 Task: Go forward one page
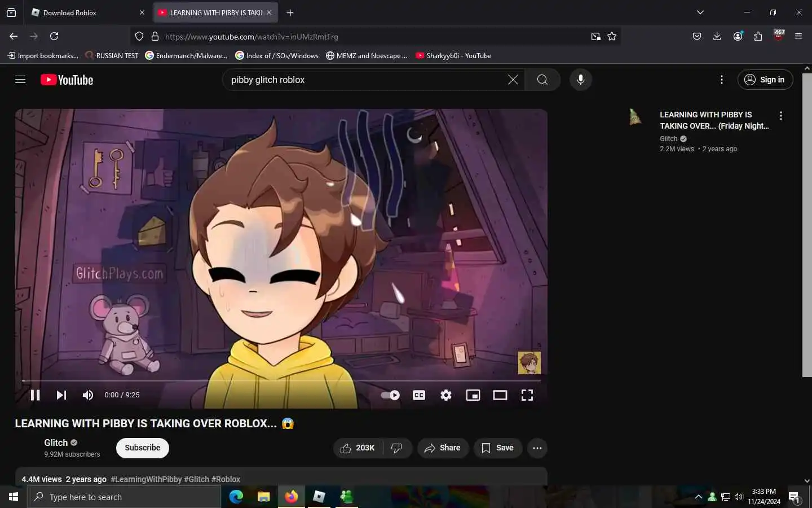click(34, 36)
